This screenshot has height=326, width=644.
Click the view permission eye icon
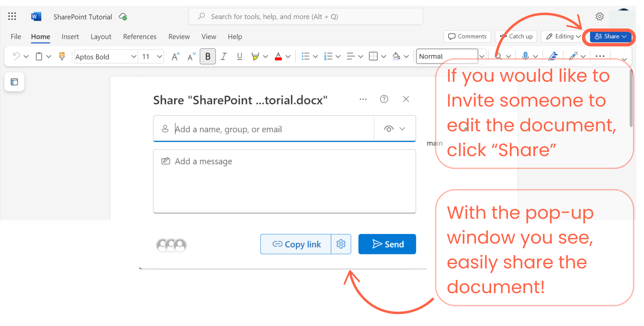point(389,129)
